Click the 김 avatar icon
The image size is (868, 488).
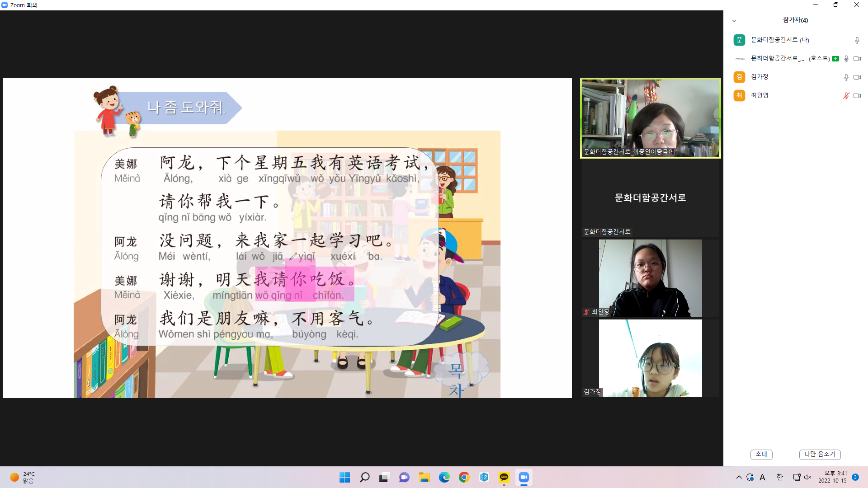[739, 77]
